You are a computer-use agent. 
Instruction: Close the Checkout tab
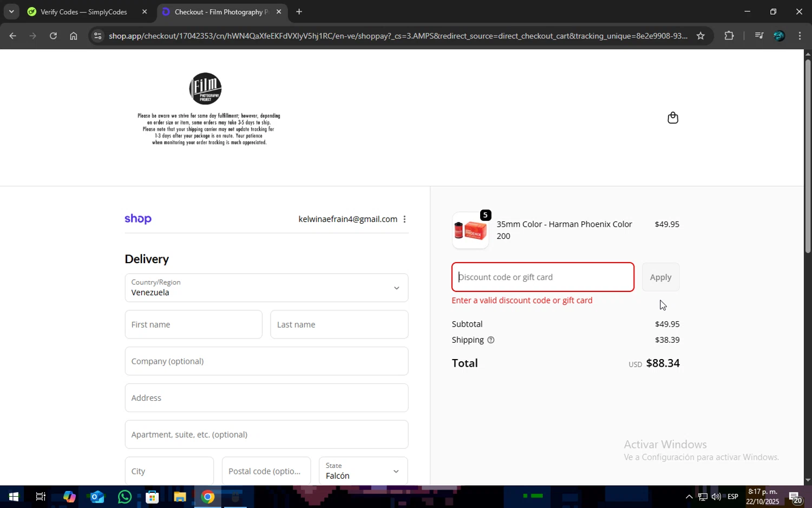tap(279, 11)
